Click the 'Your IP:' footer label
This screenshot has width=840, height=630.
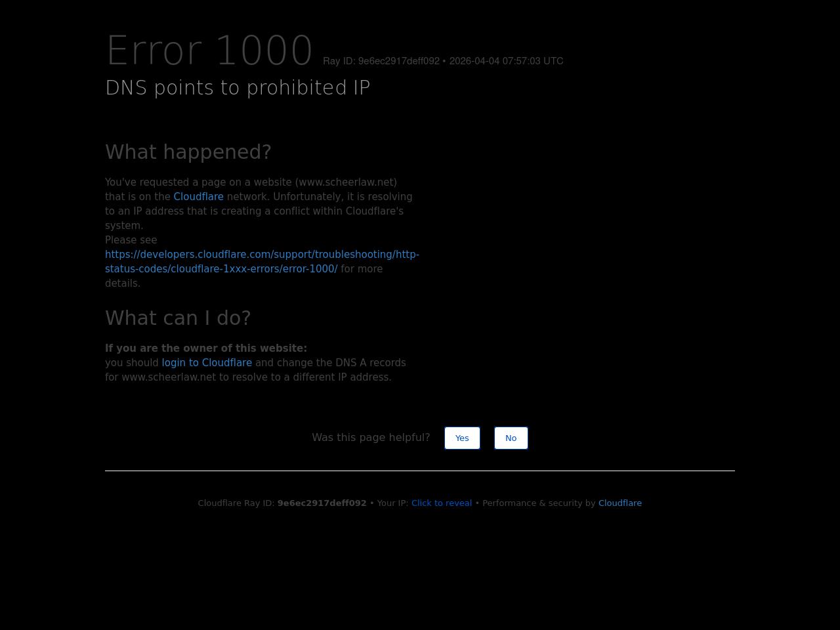click(x=392, y=503)
